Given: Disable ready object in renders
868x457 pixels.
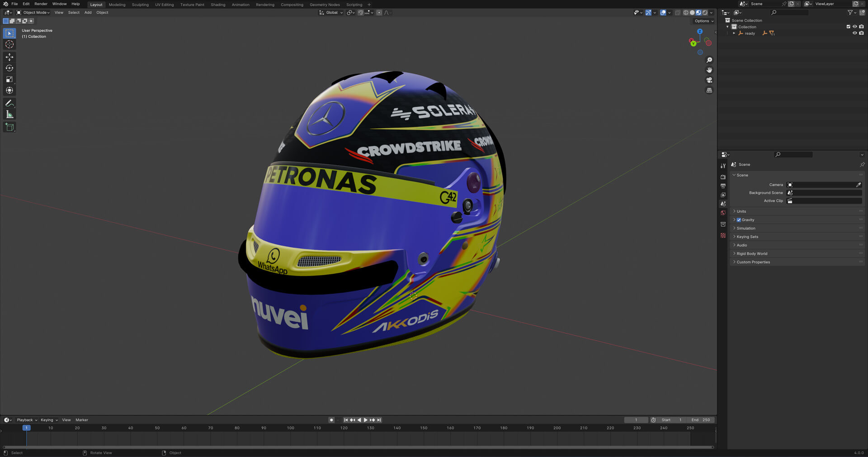Looking at the screenshot, I should tap(861, 33).
